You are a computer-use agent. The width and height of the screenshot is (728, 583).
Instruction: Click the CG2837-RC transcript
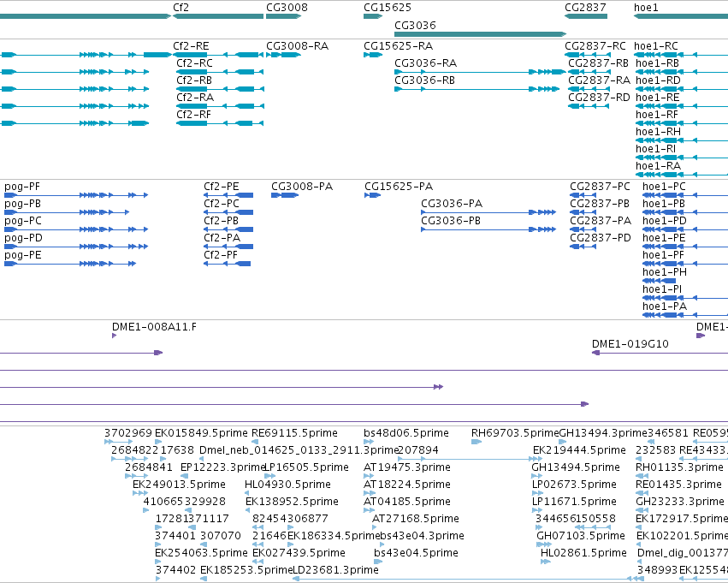pyautogui.click(x=588, y=55)
